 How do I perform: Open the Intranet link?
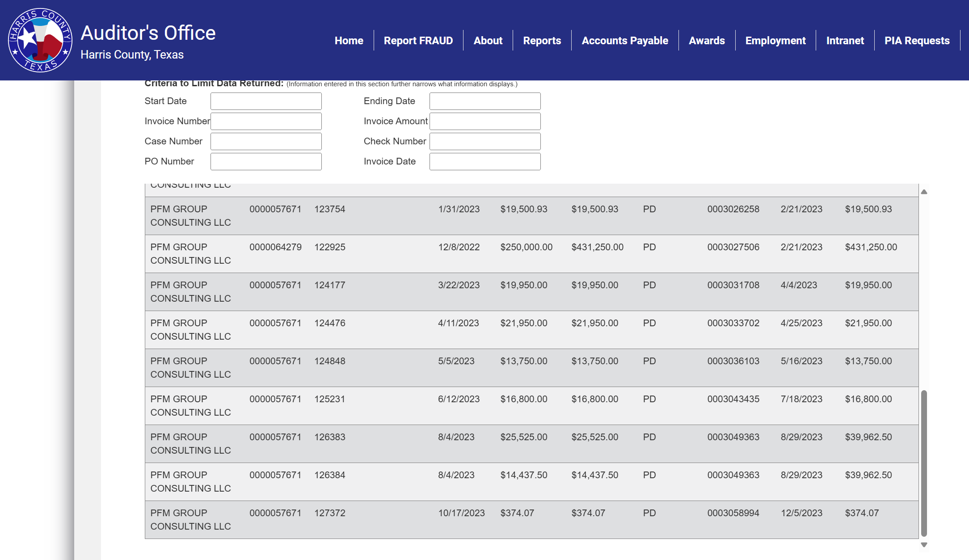[x=845, y=41]
